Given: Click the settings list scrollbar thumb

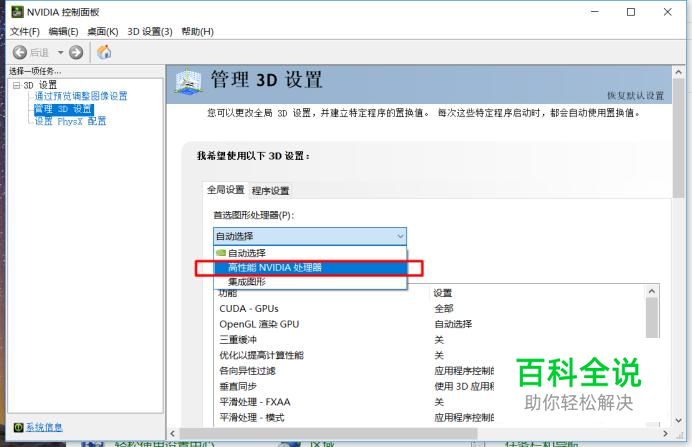Looking at the screenshot, I should pyautogui.click(x=652, y=318).
